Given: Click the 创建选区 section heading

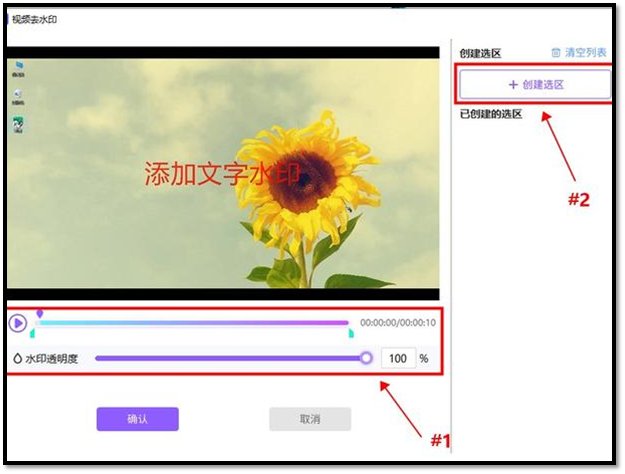Looking at the screenshot, I should pos(480,53).
